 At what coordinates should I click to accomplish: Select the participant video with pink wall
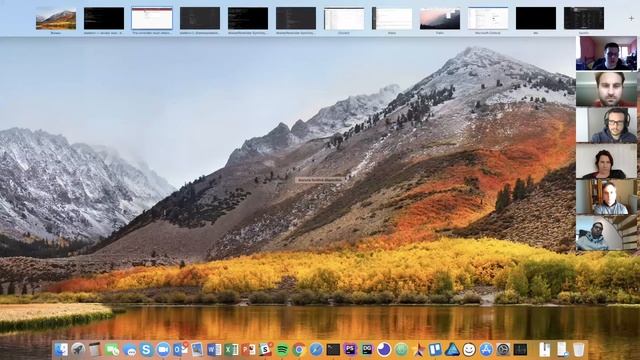[606, 53]
